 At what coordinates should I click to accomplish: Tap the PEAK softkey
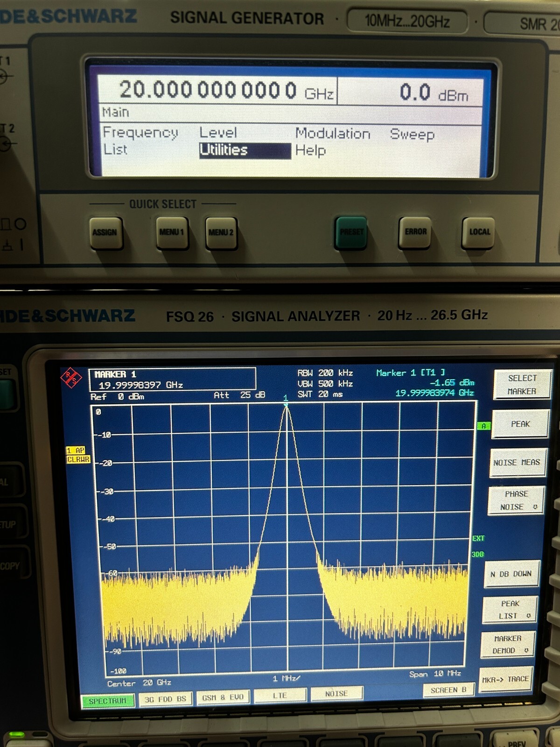point(520,424)
